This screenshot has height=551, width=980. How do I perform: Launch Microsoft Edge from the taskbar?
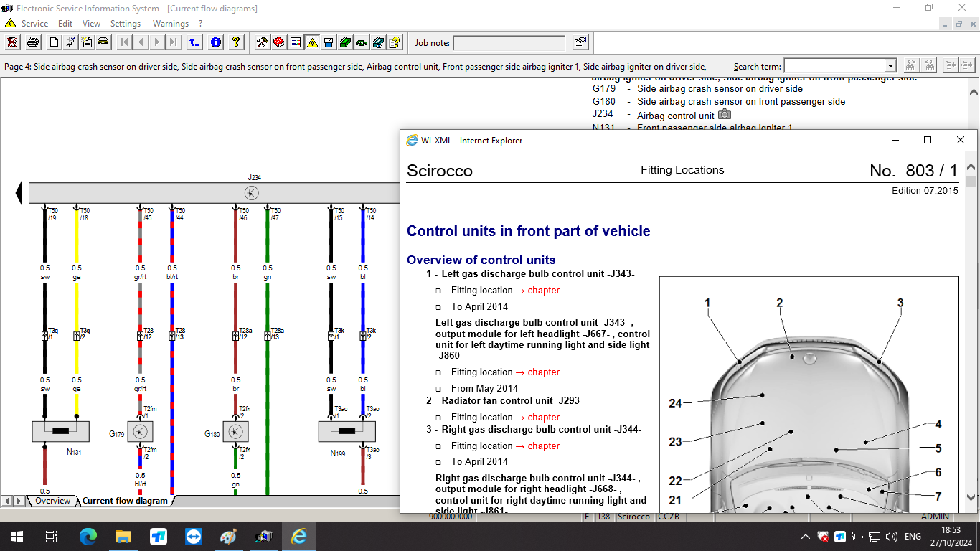click(x=88, y=537)
